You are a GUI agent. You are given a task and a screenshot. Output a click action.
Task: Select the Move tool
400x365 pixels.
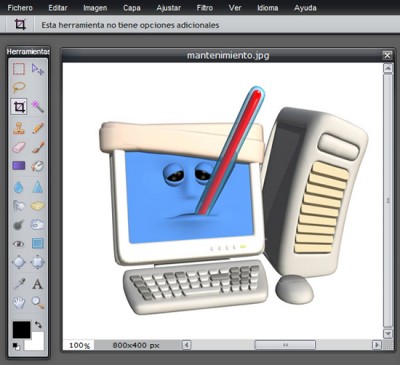38,69
